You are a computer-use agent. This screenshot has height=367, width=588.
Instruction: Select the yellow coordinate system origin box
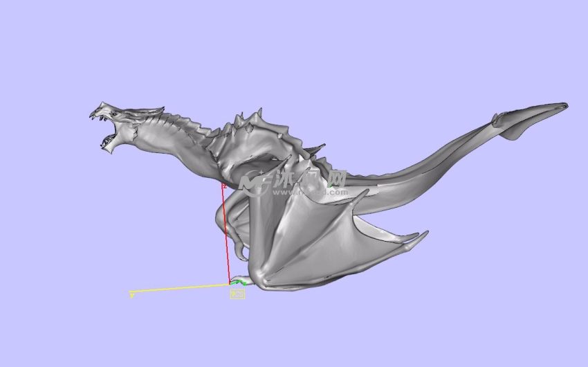coord(237,294)
